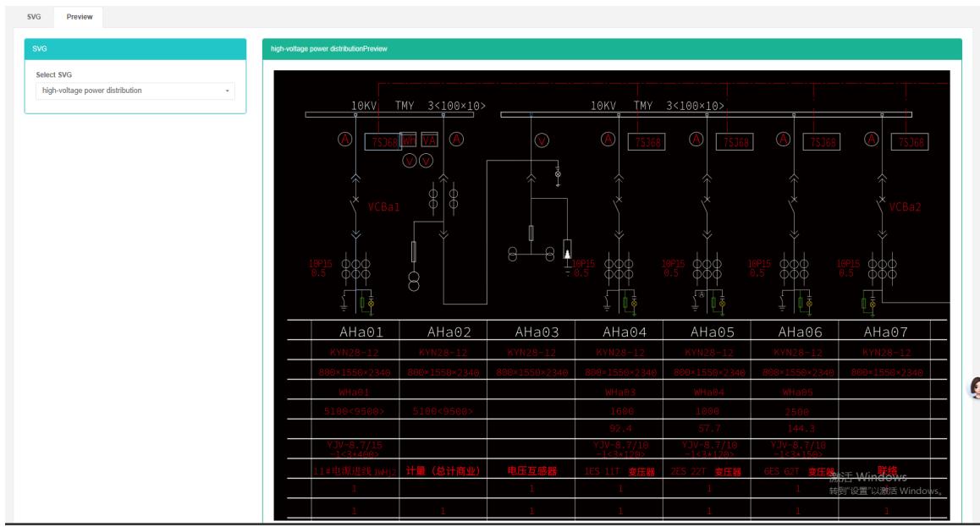Click the surge arrester symbol in AHa03 bay
980x527 pixels.
click(x=567, y=249)
